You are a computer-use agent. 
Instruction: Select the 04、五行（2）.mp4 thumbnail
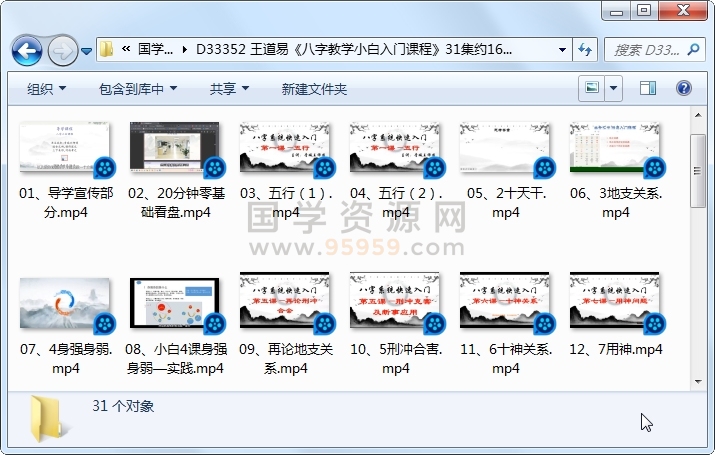395,147
